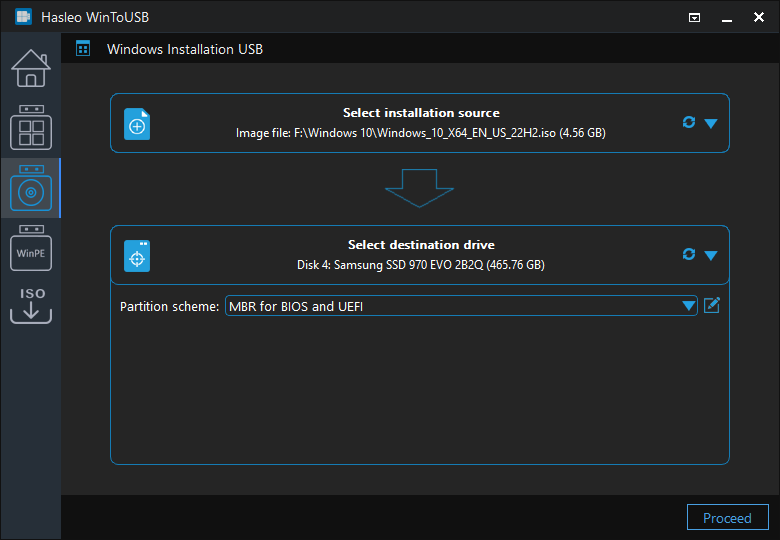780x540 pixels.
Task: Click the Windows Installation USB title
Action: click(x=185, y=49)
